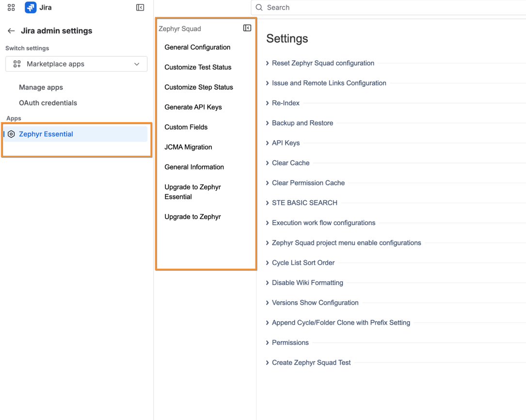The image size is (526, 420).
Task: Click Upgrade to Zephyr Essential link
Action: [192, 192]
